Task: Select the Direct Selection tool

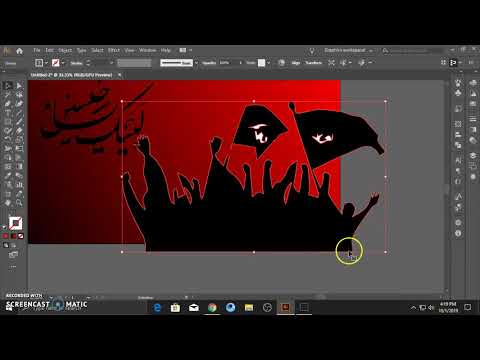Action: [19, 86]
